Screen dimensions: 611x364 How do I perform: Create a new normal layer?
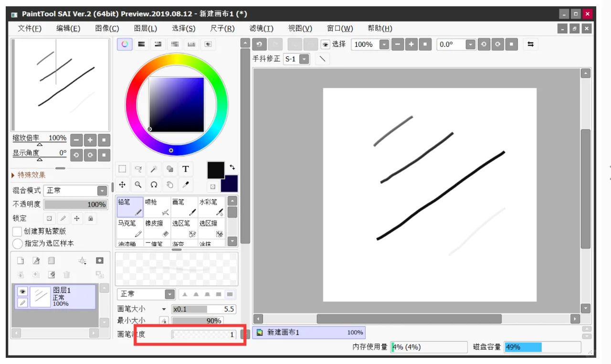click(21, 260)
